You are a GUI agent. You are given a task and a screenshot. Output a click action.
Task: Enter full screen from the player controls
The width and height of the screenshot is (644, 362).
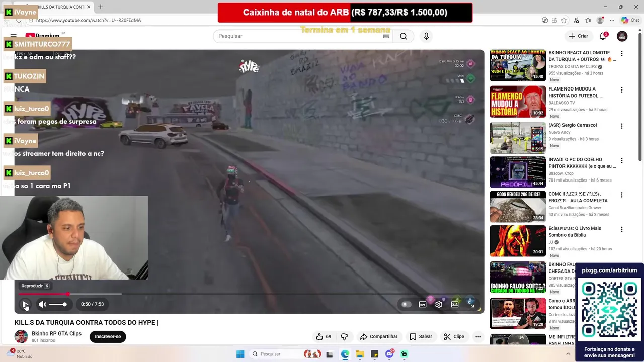pos(471,304)
